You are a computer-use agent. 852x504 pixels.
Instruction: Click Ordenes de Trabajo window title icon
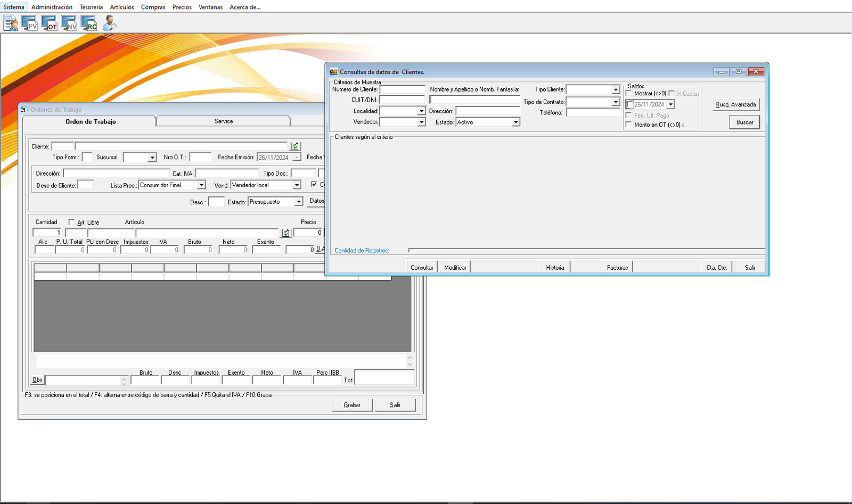pos(23,110)
